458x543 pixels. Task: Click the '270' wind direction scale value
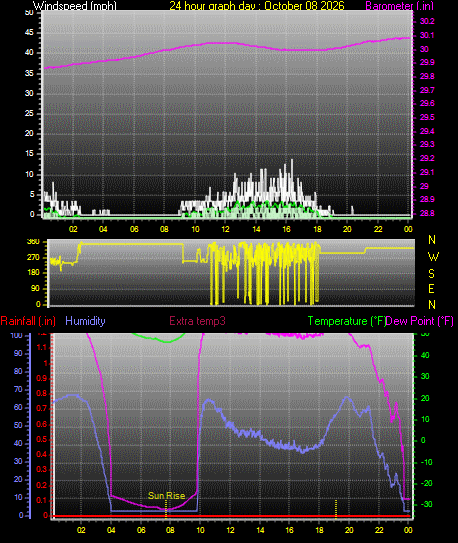point(33,258)
